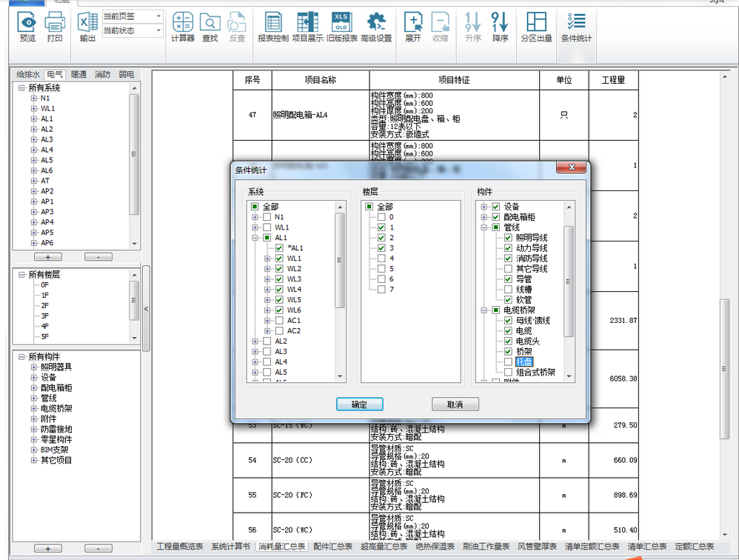This screenshot has height=560, width=739.
Task: Check the 线槽 checkbox
Action: point(508,290)
